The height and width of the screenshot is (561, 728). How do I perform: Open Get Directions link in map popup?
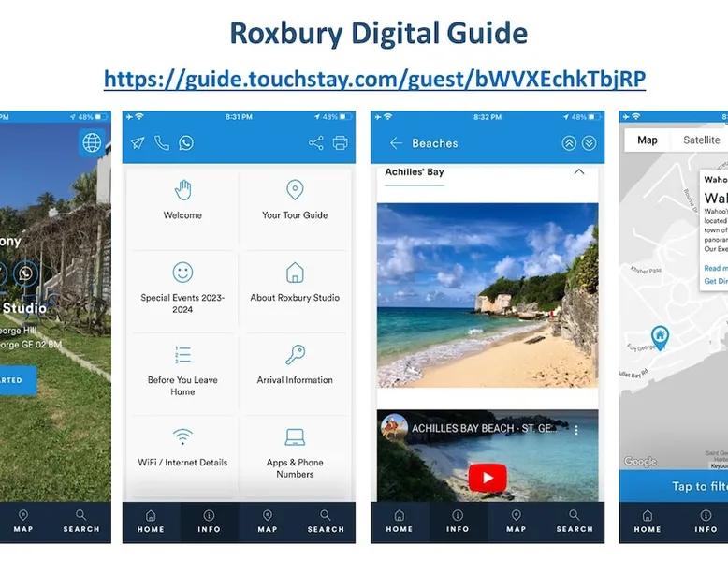pyautogui.click(x=716, y=281)
